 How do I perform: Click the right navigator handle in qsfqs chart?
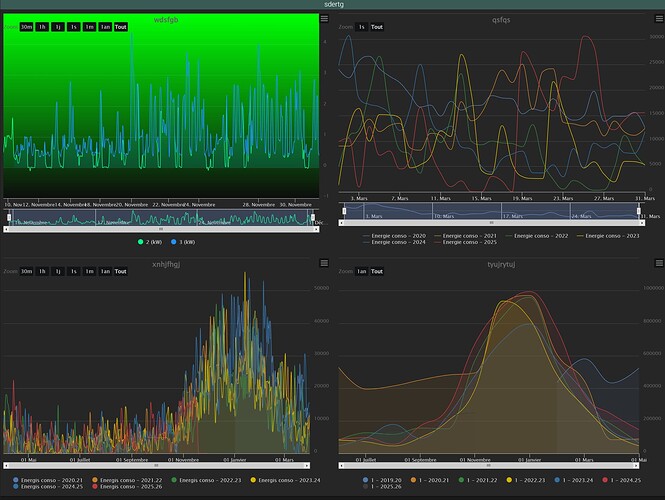pyautogui.click(x=640, y=210)
